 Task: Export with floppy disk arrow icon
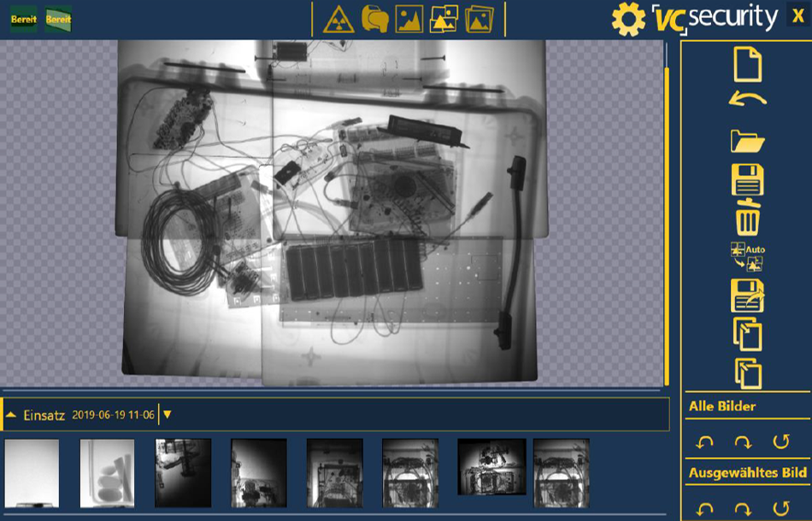pyautogui.click(x=747, y=296)
